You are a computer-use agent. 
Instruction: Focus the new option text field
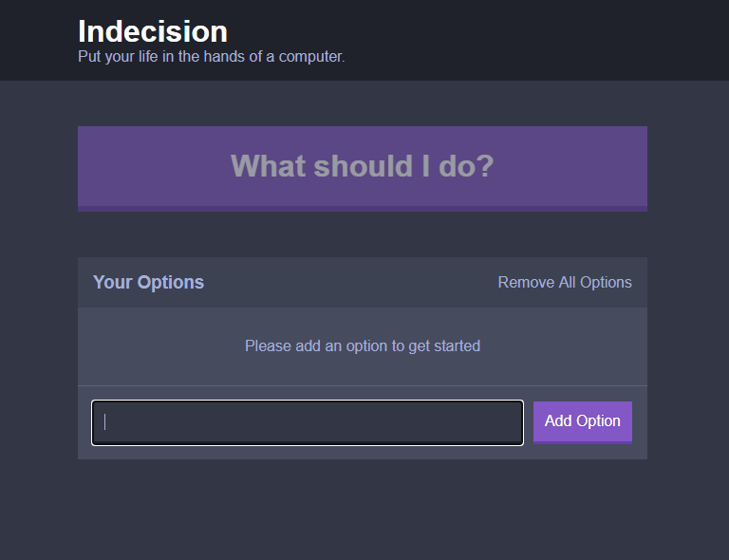click(x=308, y=422)
